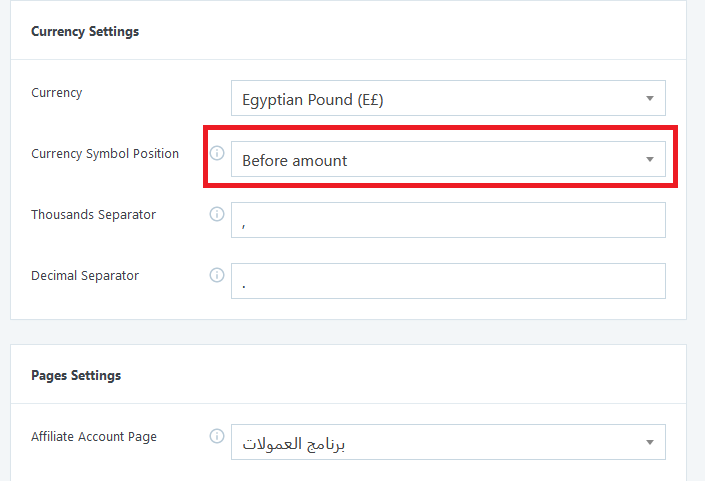The image size is (705, 481).
Task: Click the Decimal Separator info icon
Action: (217, 275)
